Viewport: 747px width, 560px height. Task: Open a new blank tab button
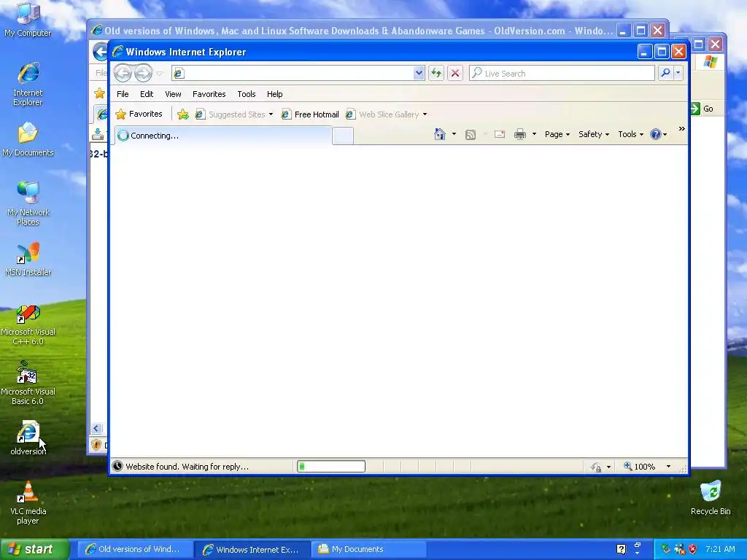(x=343, y=136)
